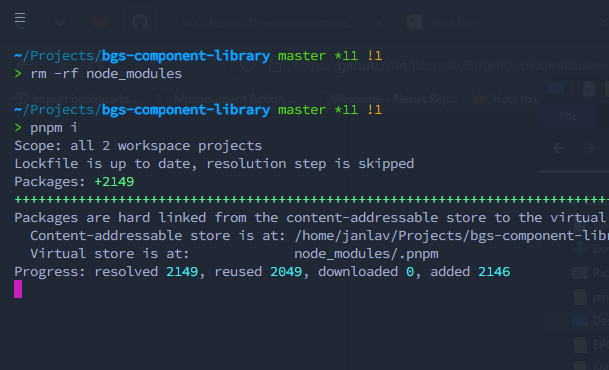Image resolution: width=609 pixels, height=370 pixels.
Task: Open the 'Welcome - Nexus Rep...' bookmark
Action: pos(385,99)
